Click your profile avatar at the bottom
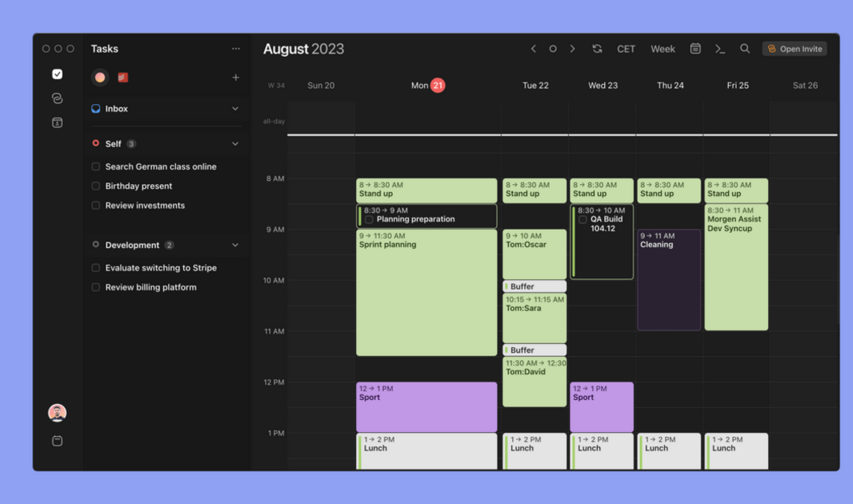 57,411
